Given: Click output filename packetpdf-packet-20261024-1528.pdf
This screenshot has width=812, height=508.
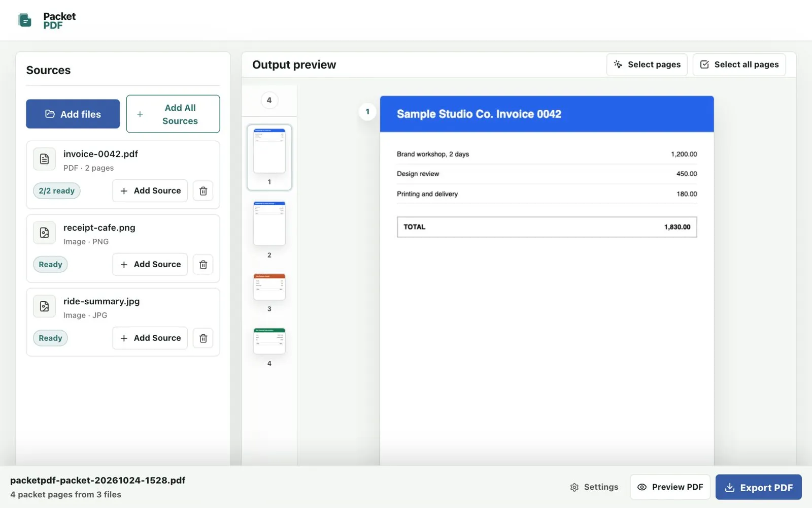Looking at the screenshot, I should (98, 481).
